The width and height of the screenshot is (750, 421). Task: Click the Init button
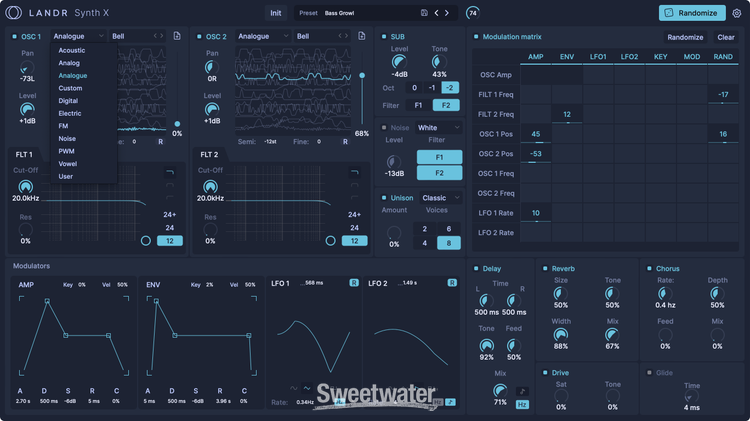pyautogui.click(x=276, y=13)
